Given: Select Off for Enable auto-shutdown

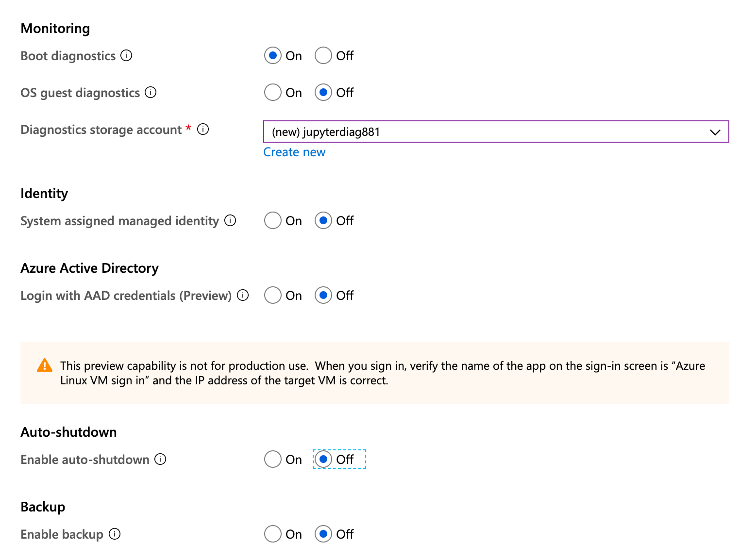Looking at the screenshot, I should click(323, 459).
